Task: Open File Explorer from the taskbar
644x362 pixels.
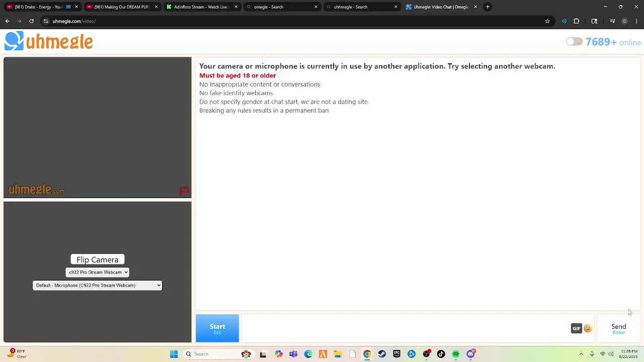Action: 338,354
